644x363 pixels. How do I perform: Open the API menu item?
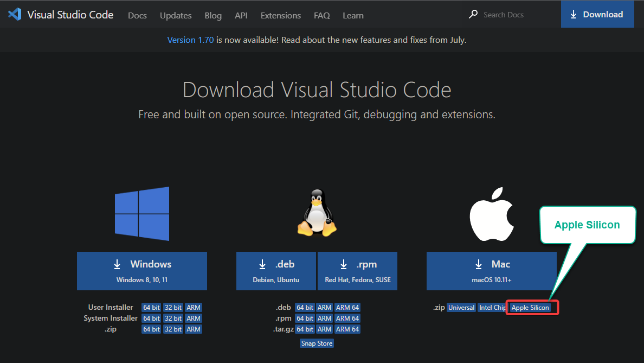coord(241,16)
